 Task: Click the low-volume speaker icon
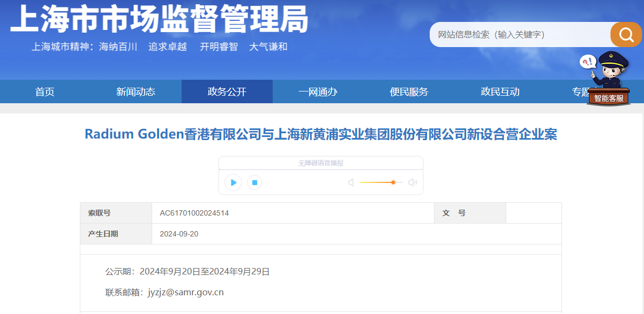coord(351,182)
